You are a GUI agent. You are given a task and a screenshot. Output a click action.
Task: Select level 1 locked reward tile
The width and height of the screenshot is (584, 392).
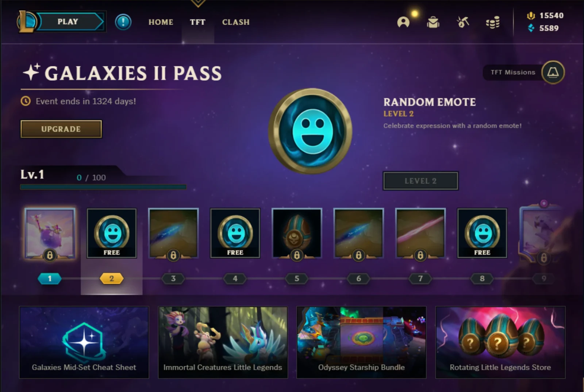pyautogui.click(x=50, y=234)
